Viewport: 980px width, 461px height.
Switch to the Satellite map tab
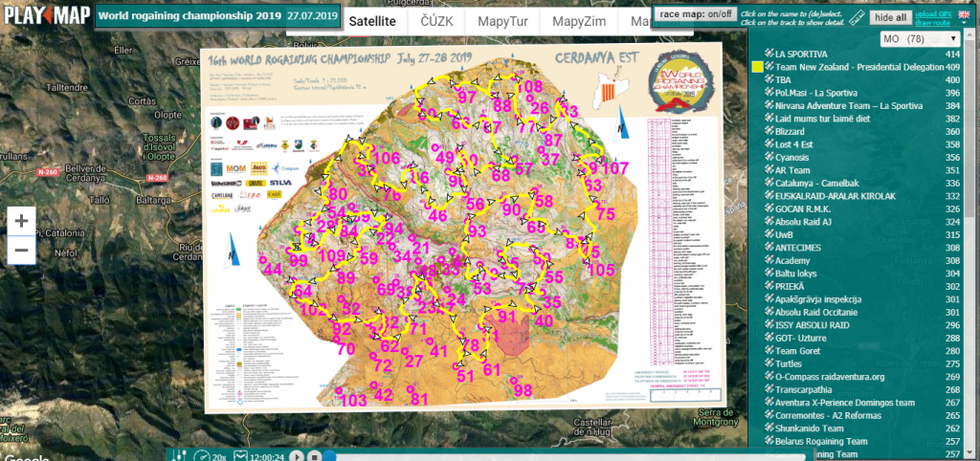371,20
